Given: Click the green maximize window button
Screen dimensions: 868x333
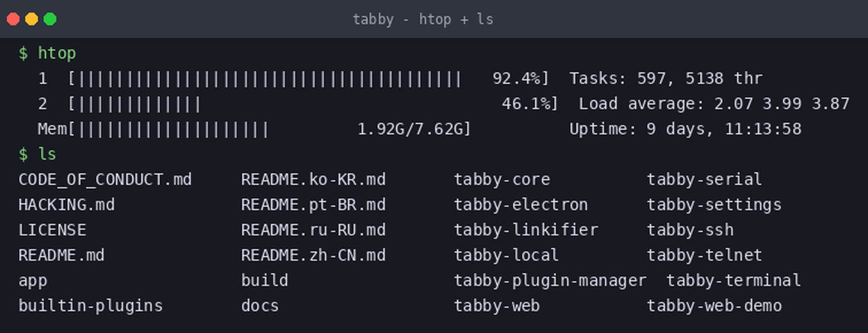Looking at the screenshot, I should [50, 19].
